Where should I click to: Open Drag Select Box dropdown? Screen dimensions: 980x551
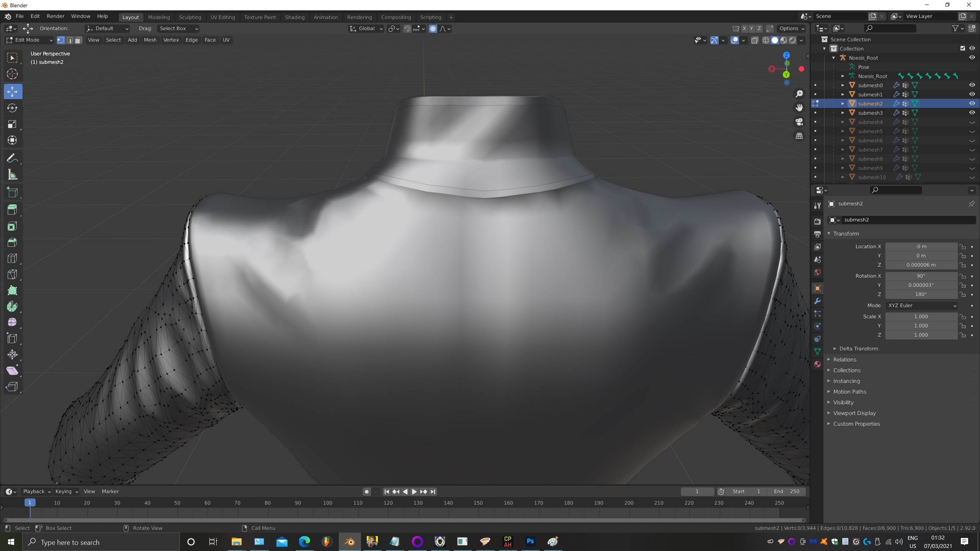coord(178,29)
